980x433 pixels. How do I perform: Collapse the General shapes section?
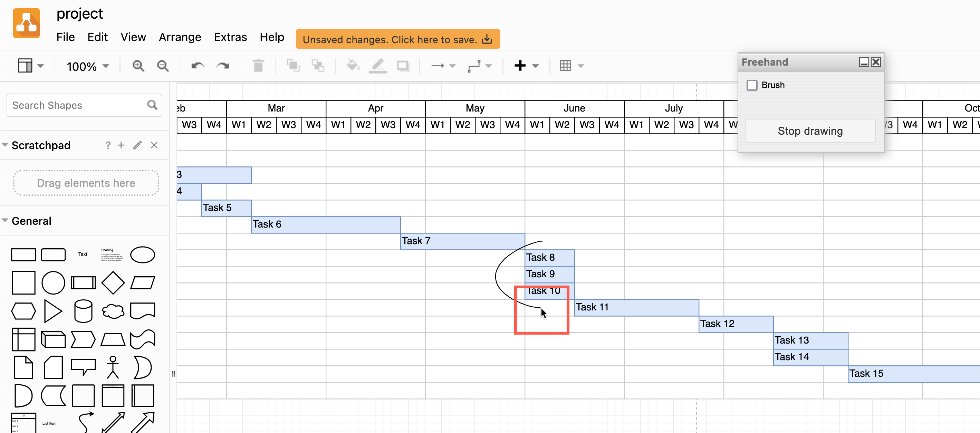pyautogui.click(x=5, y=221)
